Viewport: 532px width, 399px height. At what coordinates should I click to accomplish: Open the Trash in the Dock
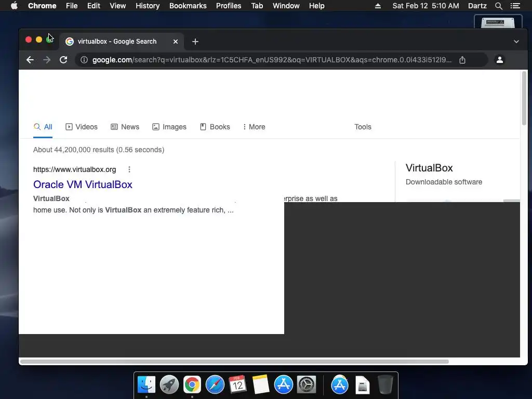pos(385,385)
